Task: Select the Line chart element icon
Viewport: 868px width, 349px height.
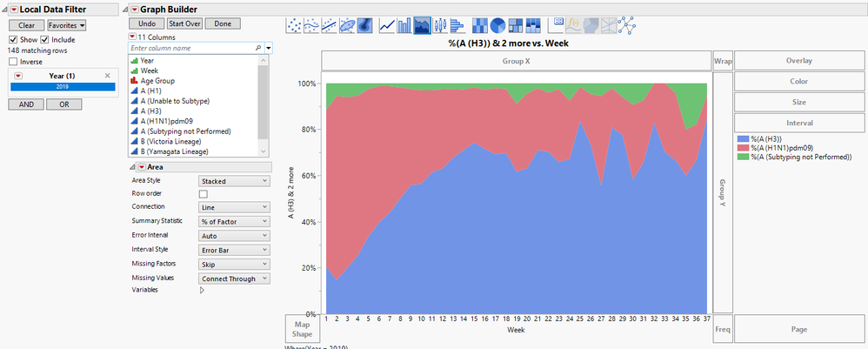Action: pos(387,25)
